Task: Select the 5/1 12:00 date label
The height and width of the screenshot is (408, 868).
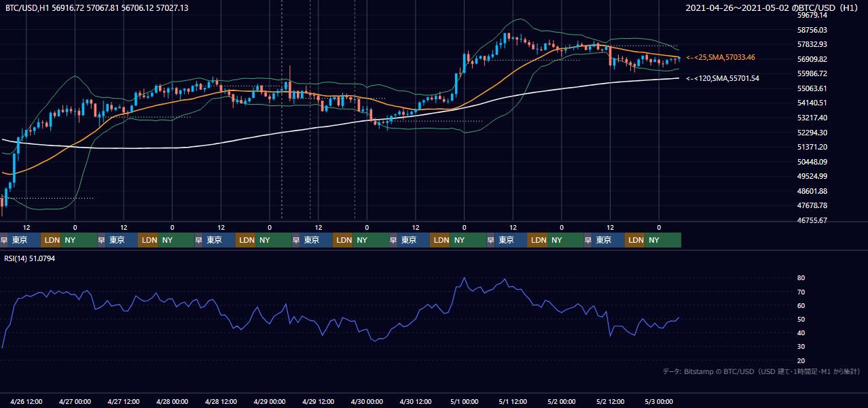Action: point(513,401)
